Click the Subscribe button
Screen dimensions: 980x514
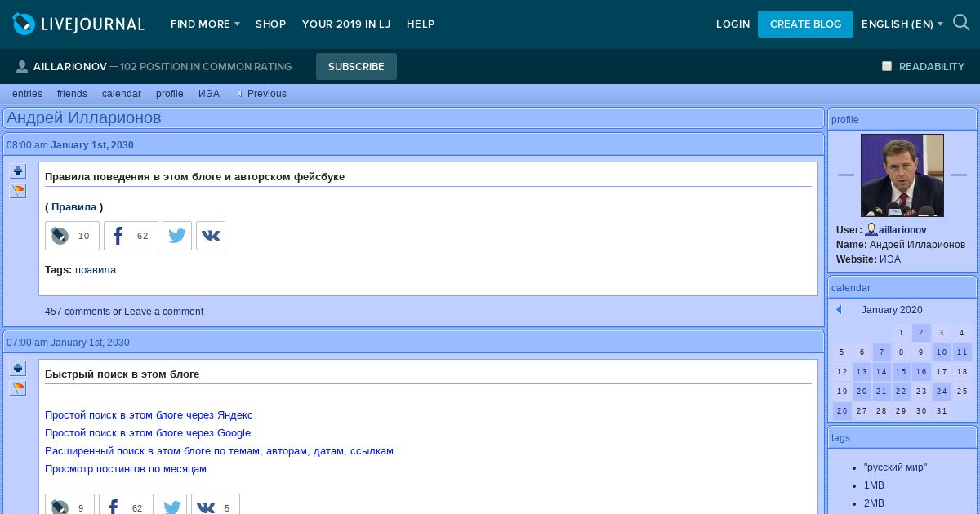pos(356,67)
